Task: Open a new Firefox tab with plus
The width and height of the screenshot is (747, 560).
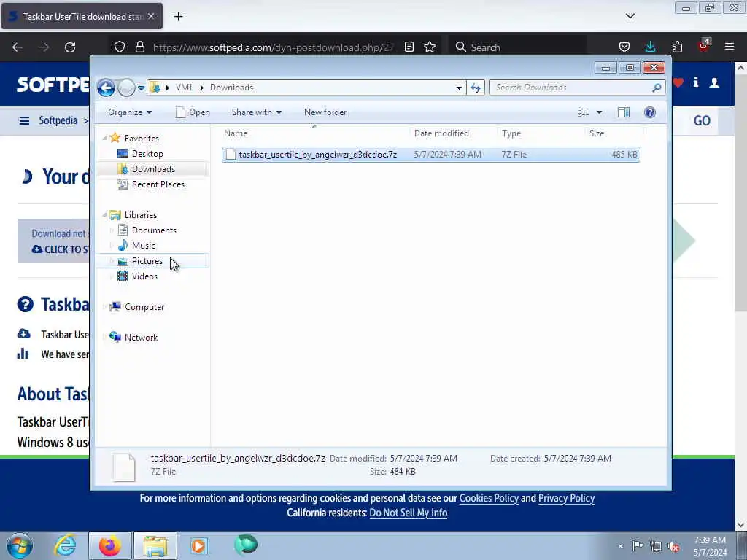Action: [x=178, y=17]
